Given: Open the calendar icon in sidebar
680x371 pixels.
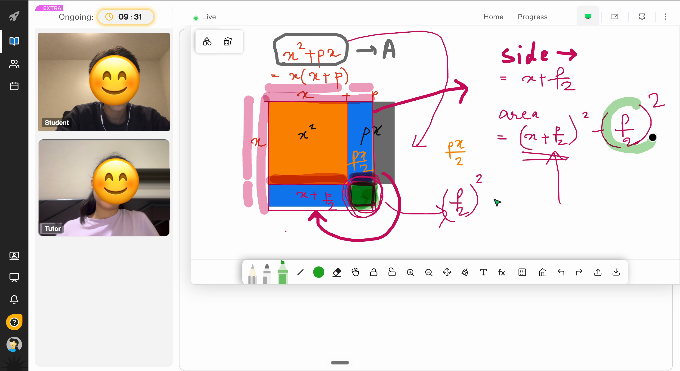Looking at the screenshot, I should pos(14,86).
